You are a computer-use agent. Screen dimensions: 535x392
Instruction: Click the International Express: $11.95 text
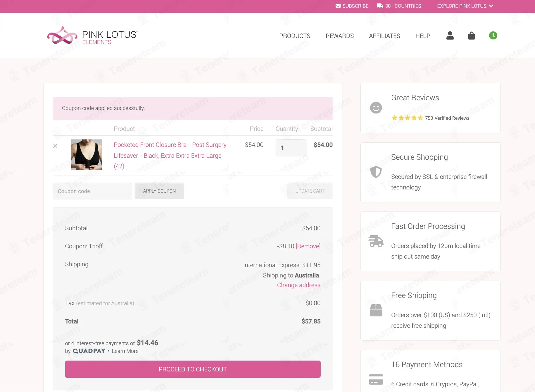coord(282,265)
